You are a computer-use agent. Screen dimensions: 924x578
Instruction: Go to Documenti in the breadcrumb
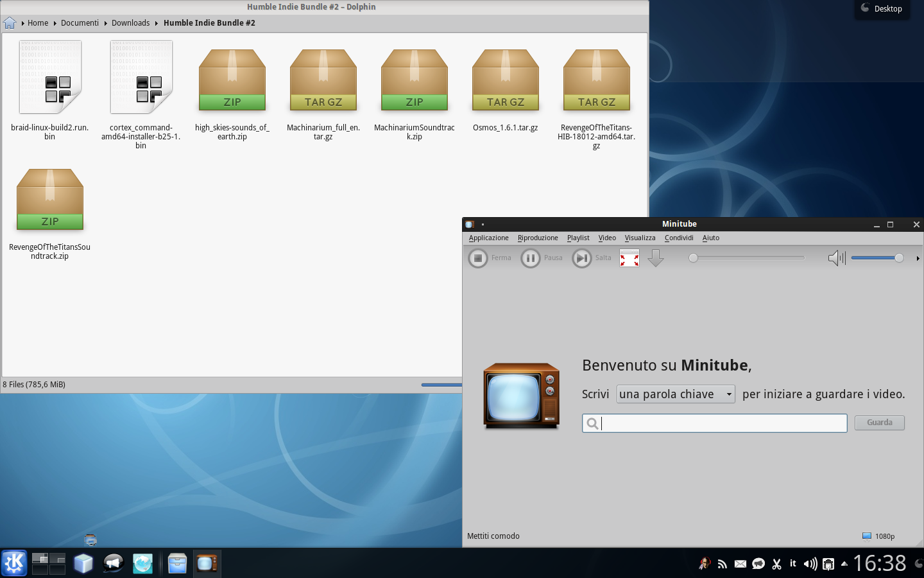(80, 23)
